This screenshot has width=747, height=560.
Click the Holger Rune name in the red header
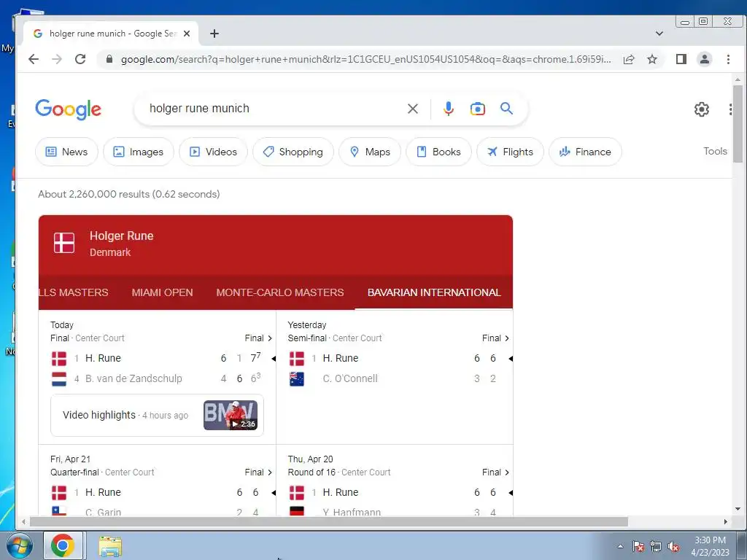[x=122, y=236]
